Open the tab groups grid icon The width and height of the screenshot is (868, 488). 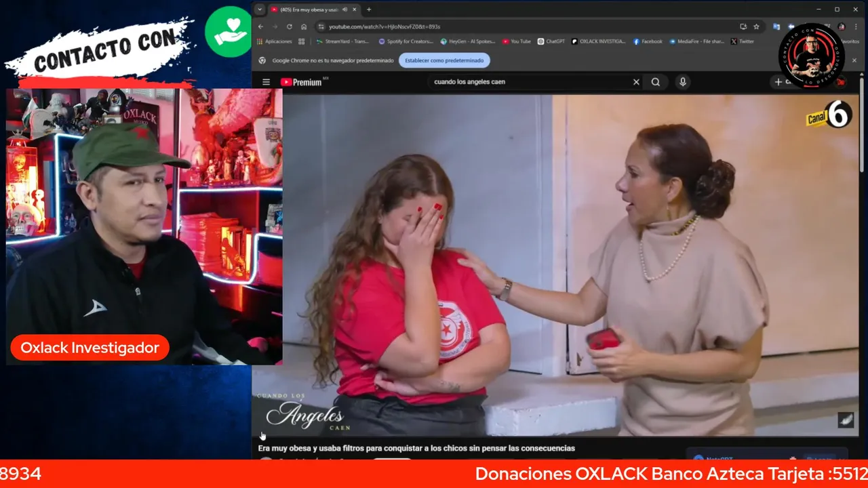click(x=302, y=41)
